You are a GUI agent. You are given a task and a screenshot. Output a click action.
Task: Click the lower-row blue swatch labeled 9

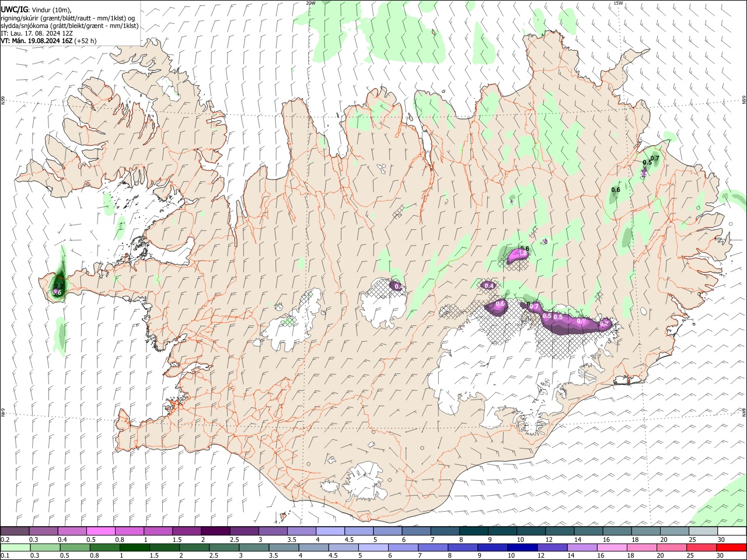(493, 548)
